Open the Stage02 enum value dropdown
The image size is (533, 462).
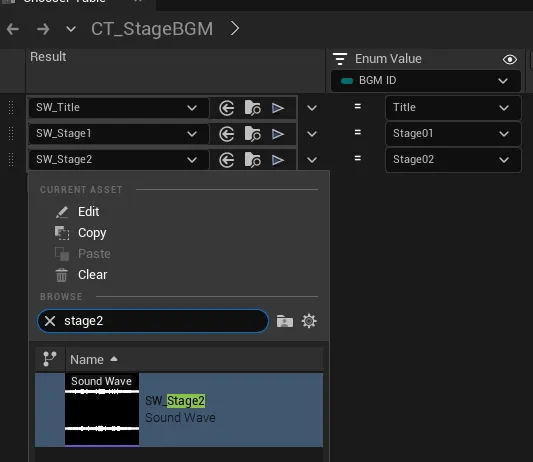click(453, 159)
